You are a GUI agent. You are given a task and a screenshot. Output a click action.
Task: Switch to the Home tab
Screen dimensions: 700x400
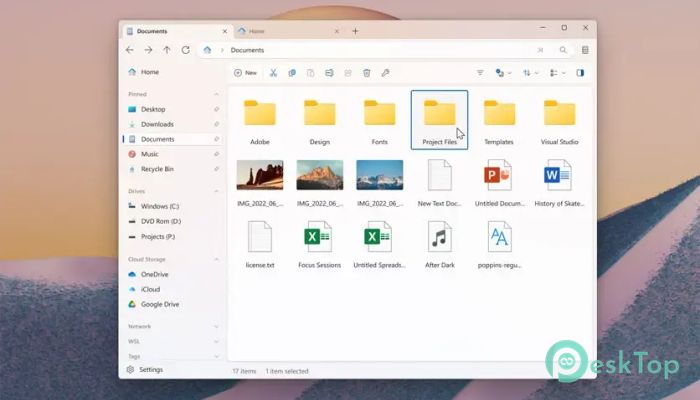(285, 31)
